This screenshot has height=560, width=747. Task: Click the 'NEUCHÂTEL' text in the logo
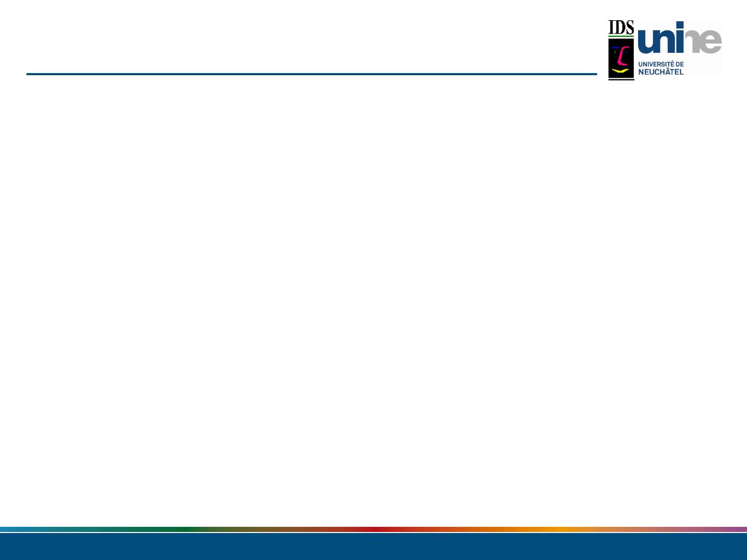[661, 72]
